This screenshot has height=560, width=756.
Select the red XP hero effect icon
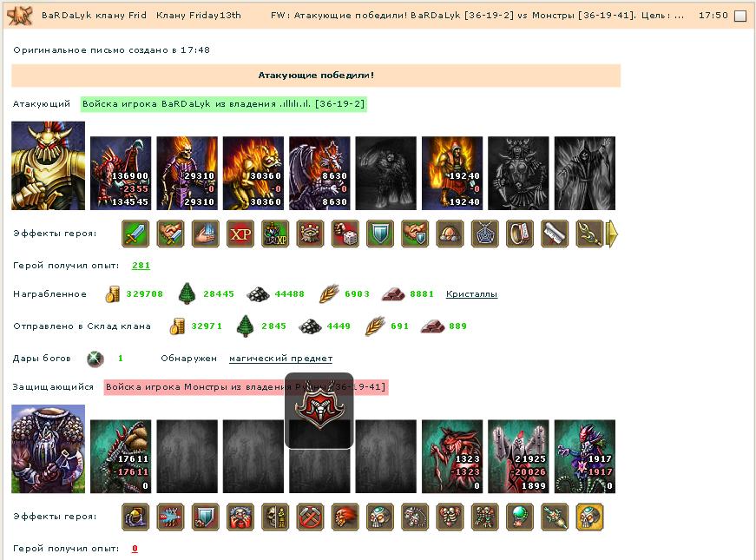240,234
